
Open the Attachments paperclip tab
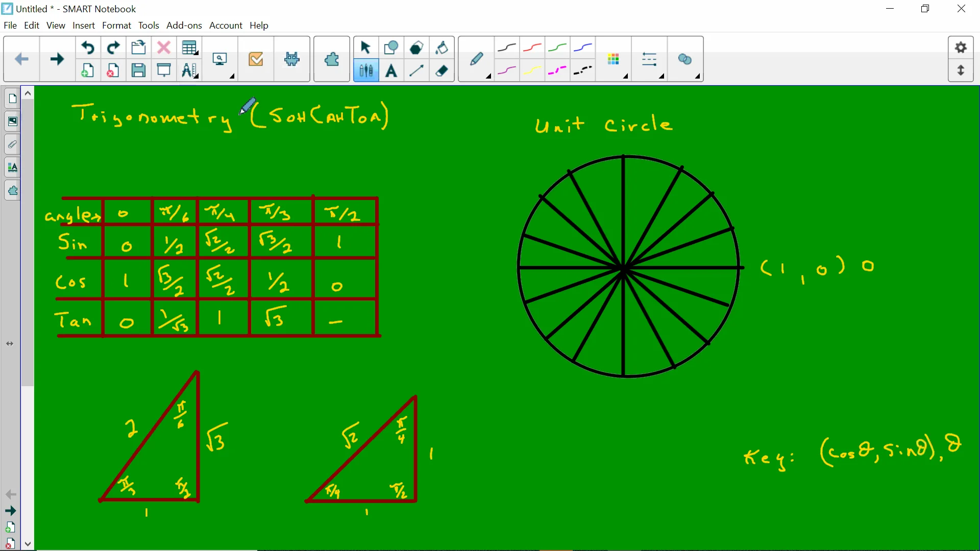click(12, 144)
